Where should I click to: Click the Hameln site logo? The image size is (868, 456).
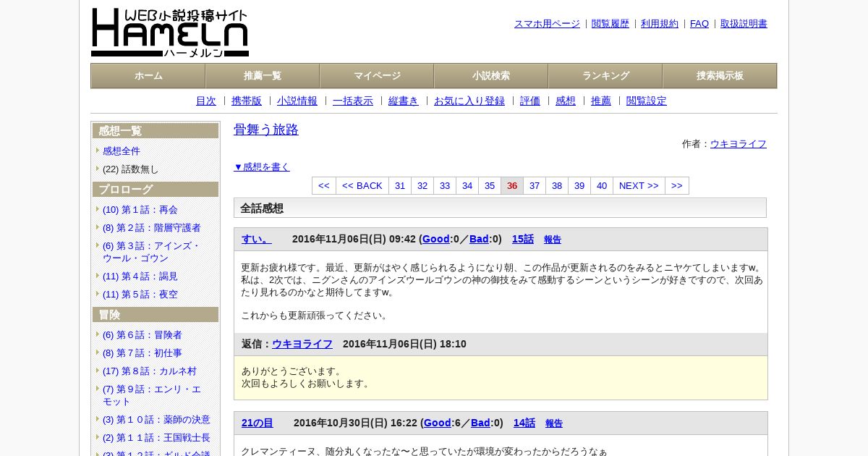(x=170, y=33)
